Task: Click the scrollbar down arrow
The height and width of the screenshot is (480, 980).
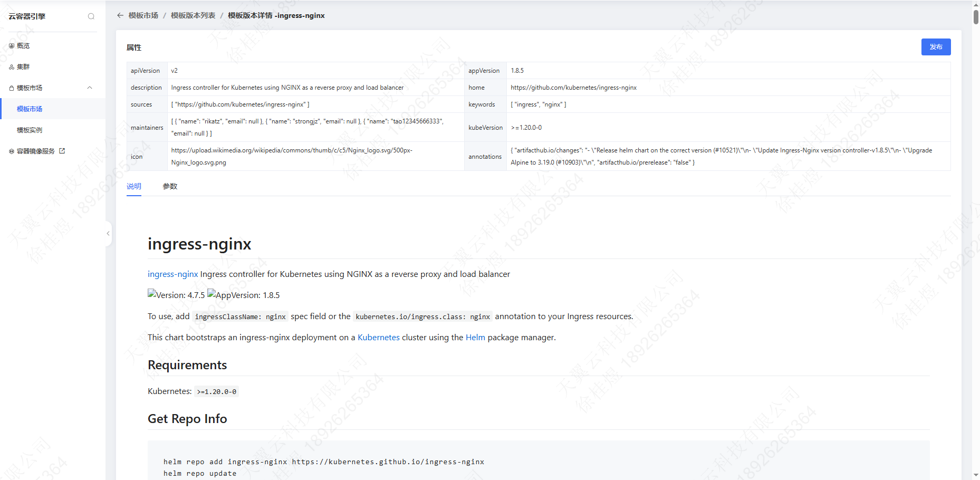Action: [976, 475]
